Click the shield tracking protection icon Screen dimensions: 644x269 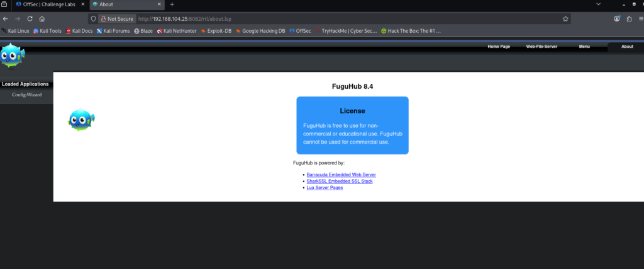[x=94, y=19]
